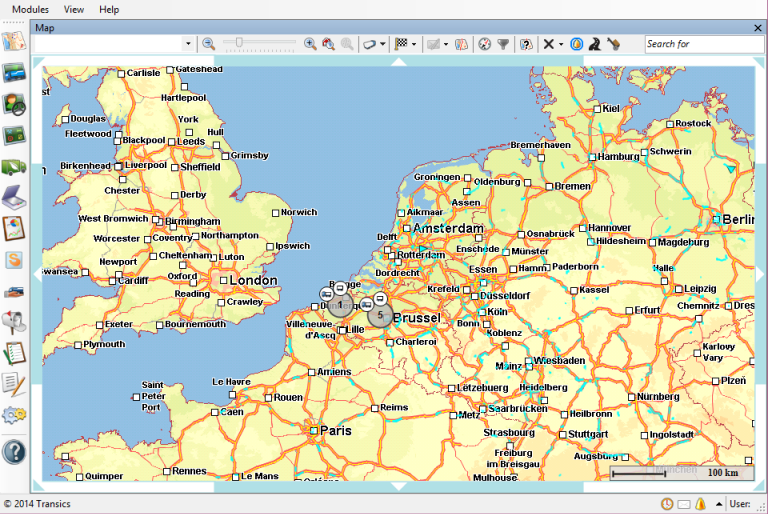Image resolution: width=768 pixels, height=514 pixels.
Task: Expand the status bar up arrow
Action: (x=717, y=504)
